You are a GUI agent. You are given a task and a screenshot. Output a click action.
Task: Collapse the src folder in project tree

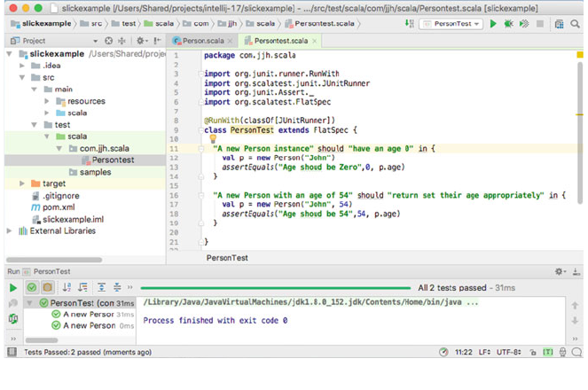pyautogui.click(x=23, y=77)
